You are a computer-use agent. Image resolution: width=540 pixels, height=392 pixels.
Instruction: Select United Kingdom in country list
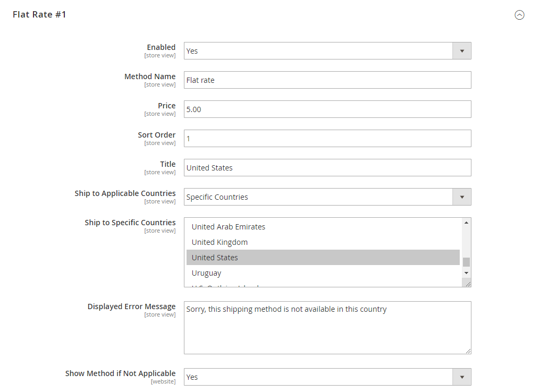(x=220, y=242)
